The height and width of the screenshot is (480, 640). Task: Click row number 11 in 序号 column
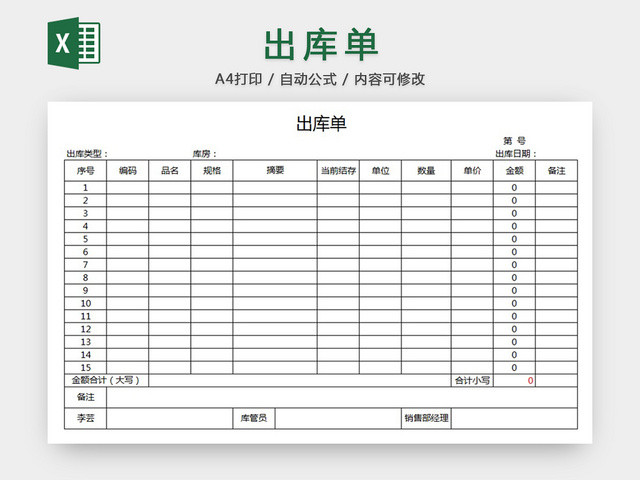click(x=86, y=316)
